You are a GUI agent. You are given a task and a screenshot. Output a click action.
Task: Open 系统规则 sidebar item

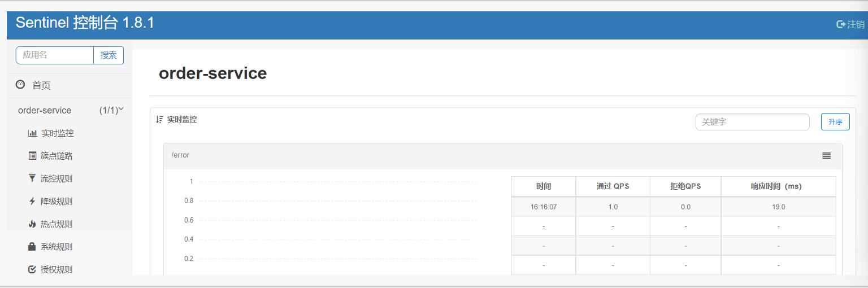(57, 247)
